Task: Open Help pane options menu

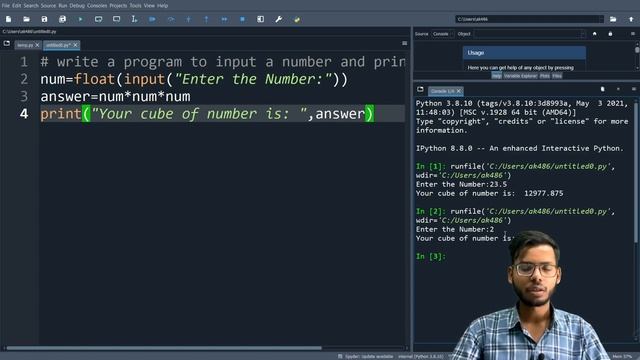Action: coord(633,34)
